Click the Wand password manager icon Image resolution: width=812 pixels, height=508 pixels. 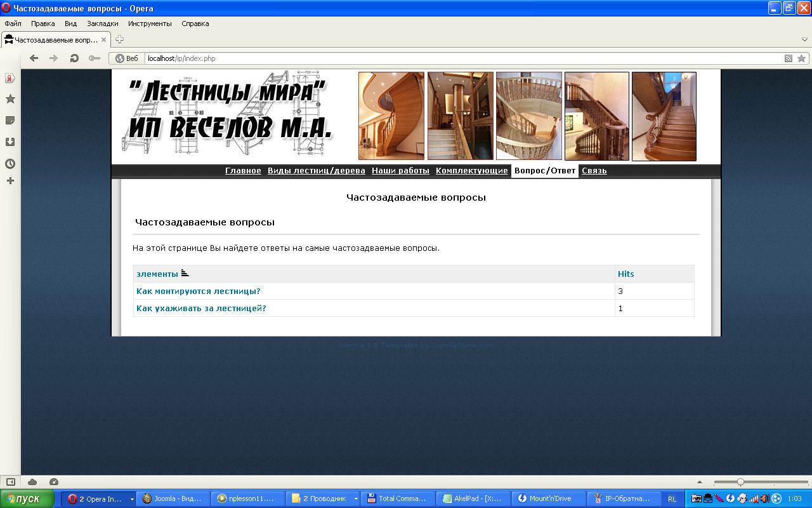tap(93, 58)
